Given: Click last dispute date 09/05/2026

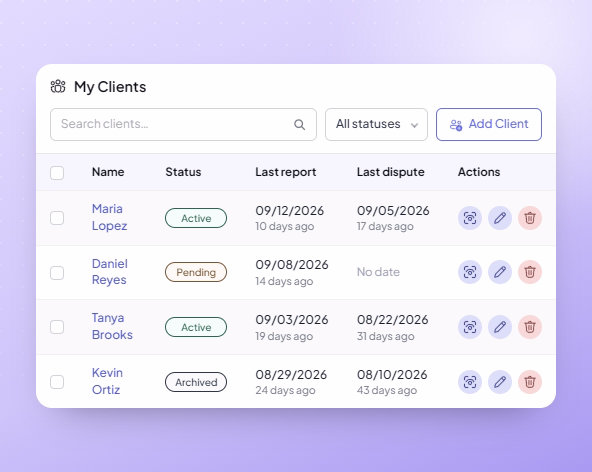Looking at the screenshot, I should (x=393, y=210).
